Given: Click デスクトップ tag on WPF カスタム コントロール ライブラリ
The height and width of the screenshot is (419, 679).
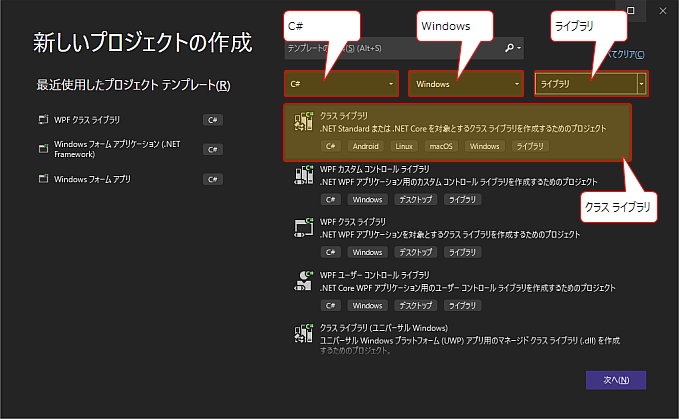Looking at the screenshot, I should [416, 200].
